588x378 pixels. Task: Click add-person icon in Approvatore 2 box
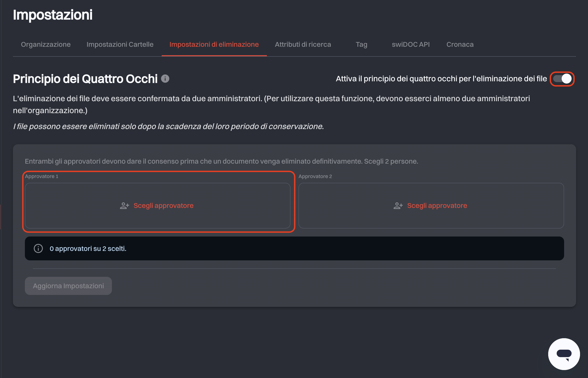tap(398, 206)
